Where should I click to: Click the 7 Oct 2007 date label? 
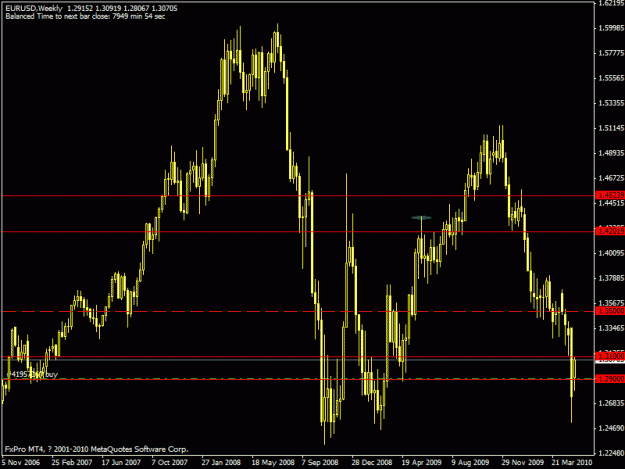[169, 462]
